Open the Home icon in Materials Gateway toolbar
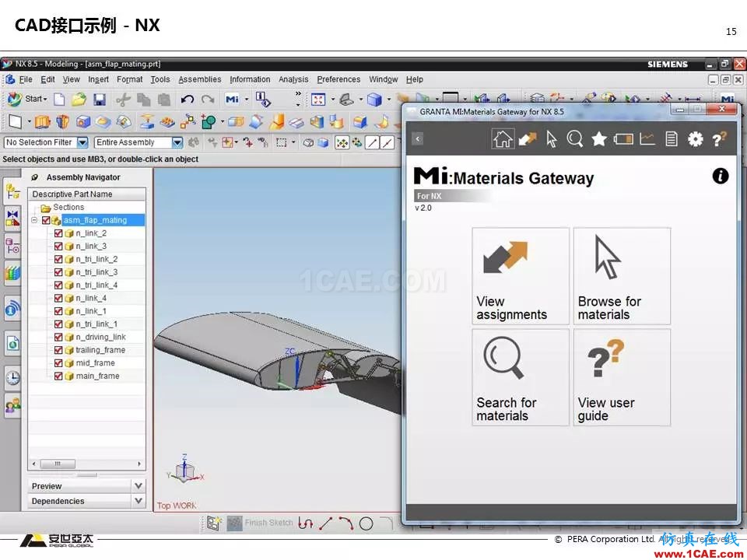The width and height of the screenshot is (747, 560). [x=503, y=139]
